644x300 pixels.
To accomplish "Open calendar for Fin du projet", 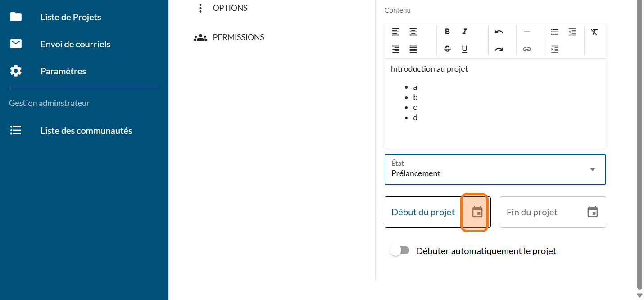I will coord(593,212).
